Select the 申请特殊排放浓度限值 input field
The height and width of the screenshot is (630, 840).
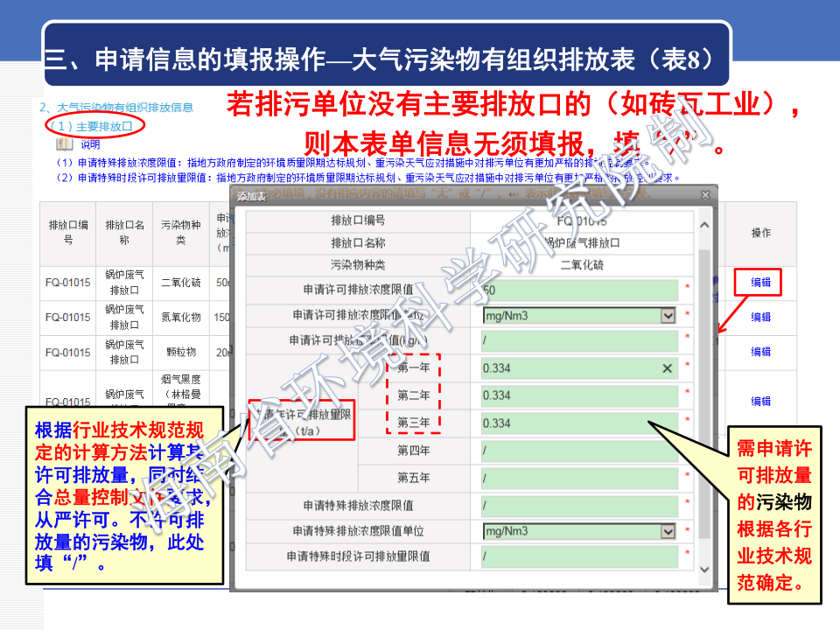point(579,505)
